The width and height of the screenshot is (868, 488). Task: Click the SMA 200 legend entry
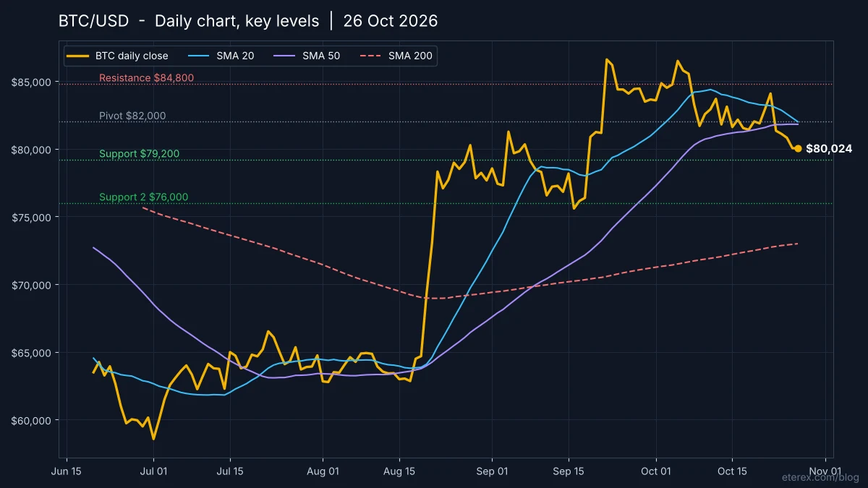pyautogui.click(x=395, y=56)
